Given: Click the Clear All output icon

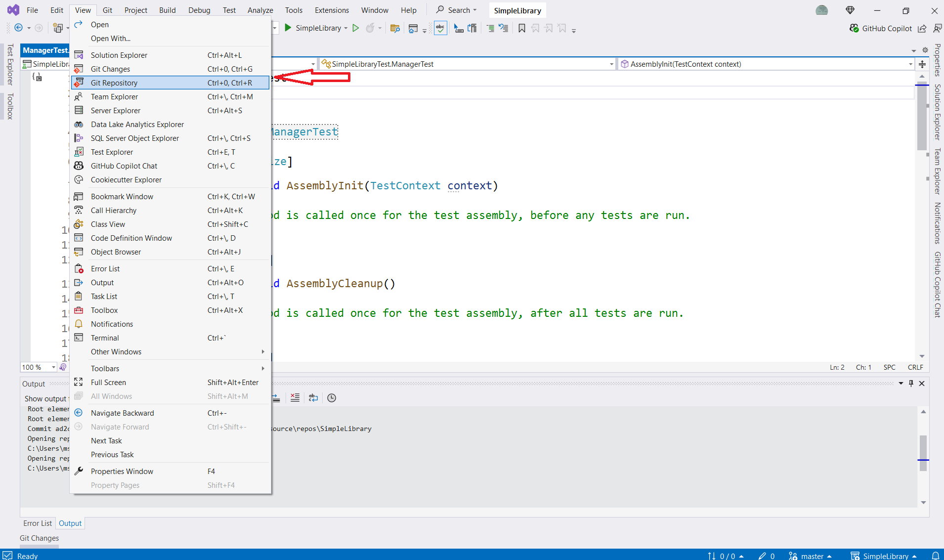Looking at the screenshot, I should point(295,398).
